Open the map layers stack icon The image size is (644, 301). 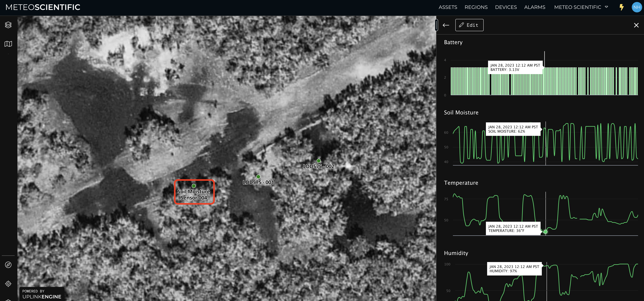coord(8,25)
